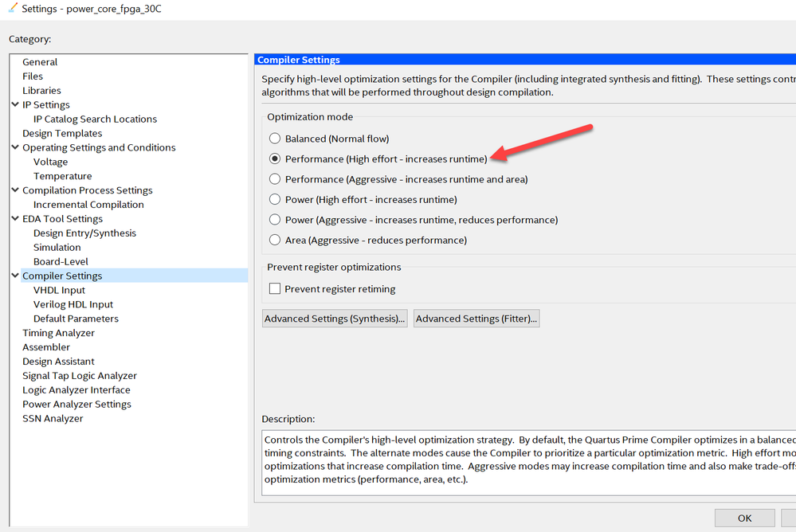The width and height of the screenshot is (796, 532).
Task: Collapse the EDA Tool Settings node
Action: pos(15,219)
